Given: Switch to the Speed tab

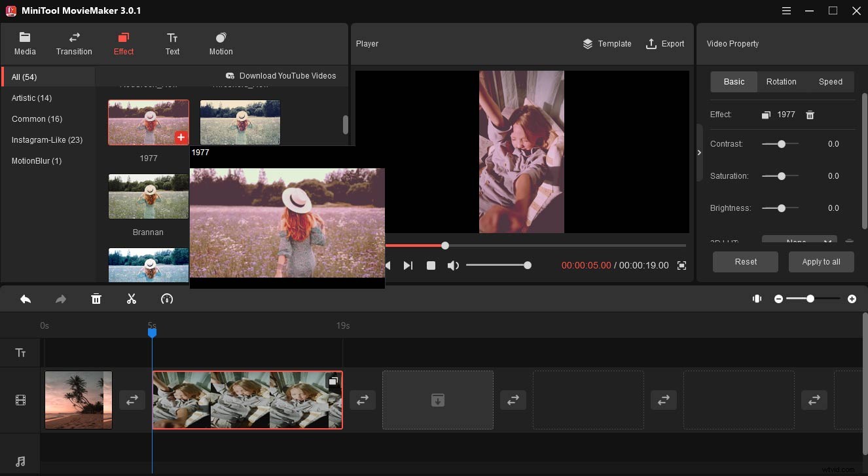Looking at the screenshot, I should (x=831, y=81).
